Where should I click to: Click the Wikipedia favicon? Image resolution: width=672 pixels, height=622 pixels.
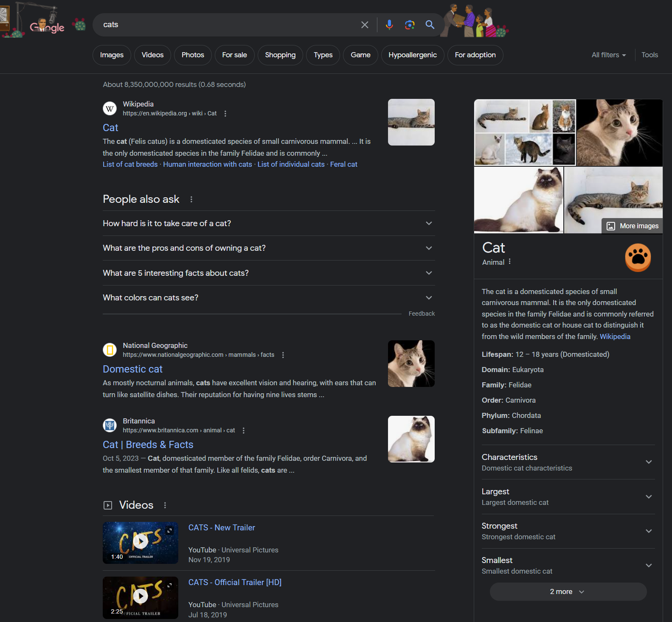[110, 109]
